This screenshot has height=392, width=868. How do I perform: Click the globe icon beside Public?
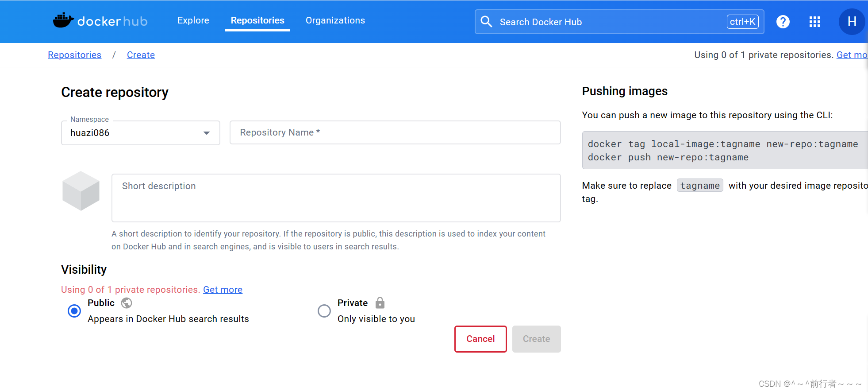point(127,303)
